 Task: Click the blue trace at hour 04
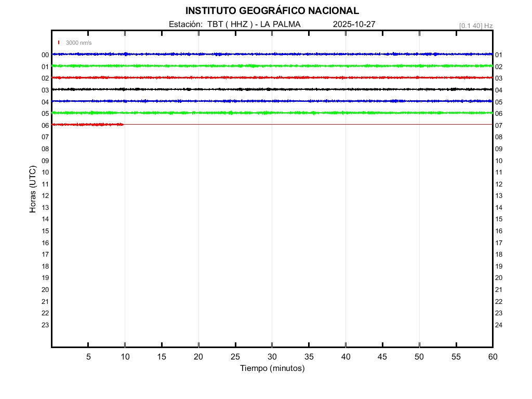pyautogui.click(x=272, y=101)
